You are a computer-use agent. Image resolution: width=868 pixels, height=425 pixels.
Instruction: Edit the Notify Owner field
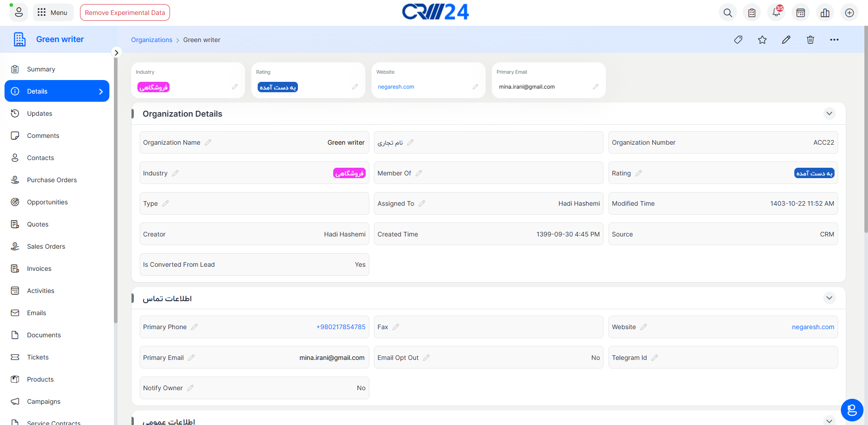pos(190,388)
